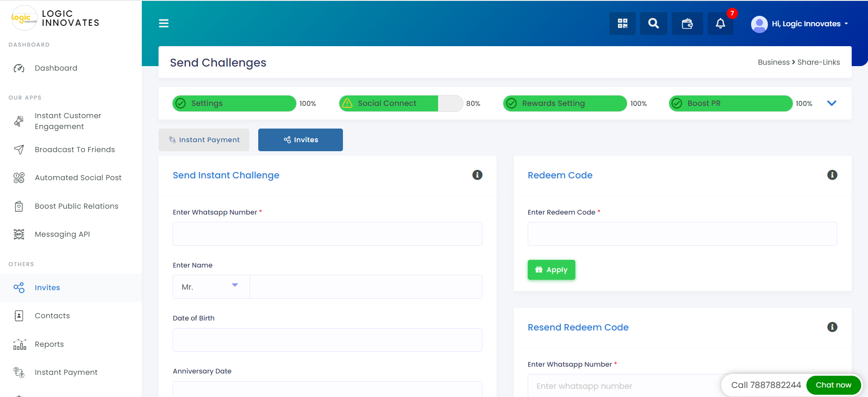Click the Contacts address book icon
This screenshot has height=397, width=868.
(x=19, y=316)
